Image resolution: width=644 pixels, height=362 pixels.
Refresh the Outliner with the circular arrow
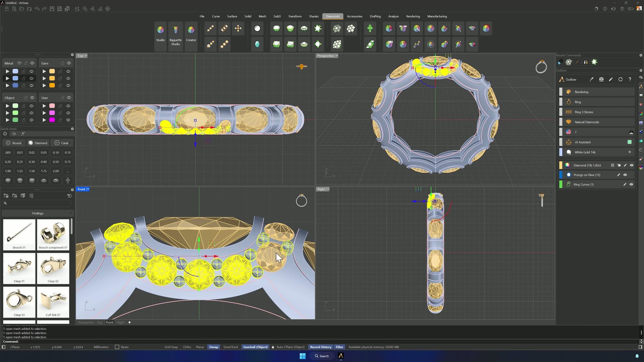(620, 79)
